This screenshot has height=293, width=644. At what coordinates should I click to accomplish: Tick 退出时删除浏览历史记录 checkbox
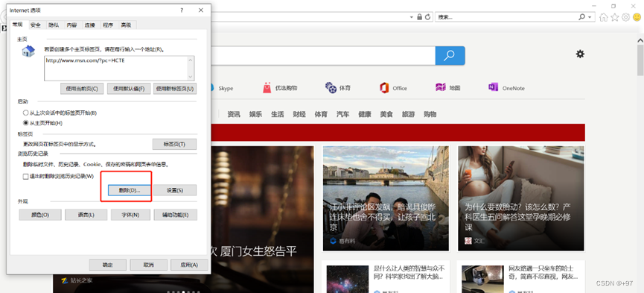pyautogui.click(x=25, y=176)
